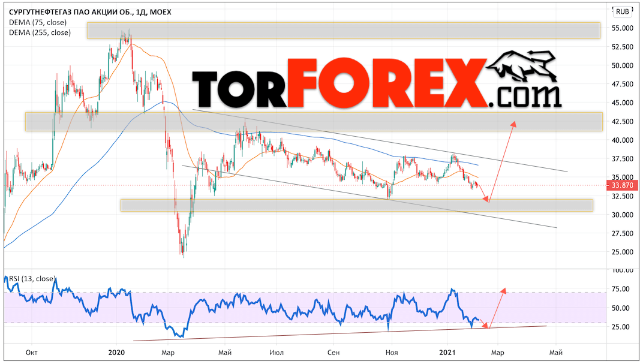Click the RUB currency button
Image resolution: width=643 pixels, height=364 pixels.
click(622, 11)
